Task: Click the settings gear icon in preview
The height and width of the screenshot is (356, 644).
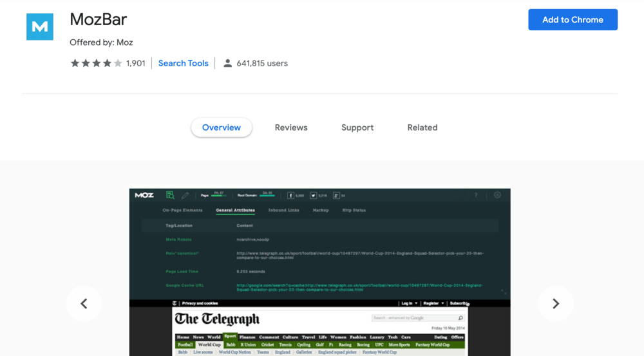Action: coord(497,195)
